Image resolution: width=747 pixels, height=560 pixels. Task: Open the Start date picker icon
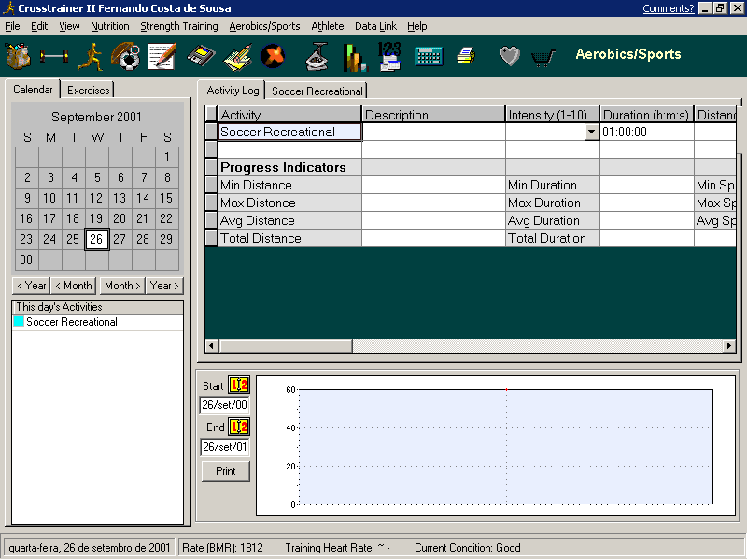[239, 385]
